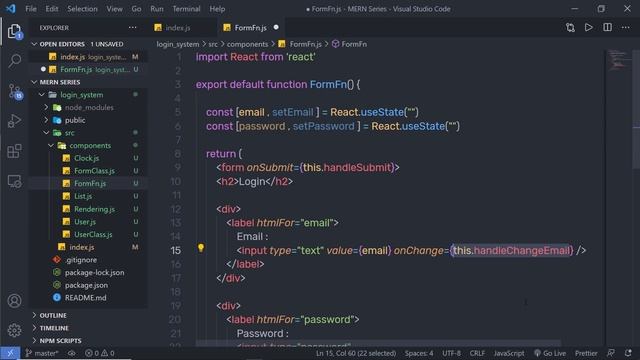Show code actions via lightbulb icon
The image size is (640, 360).
[x=201, y=247]
